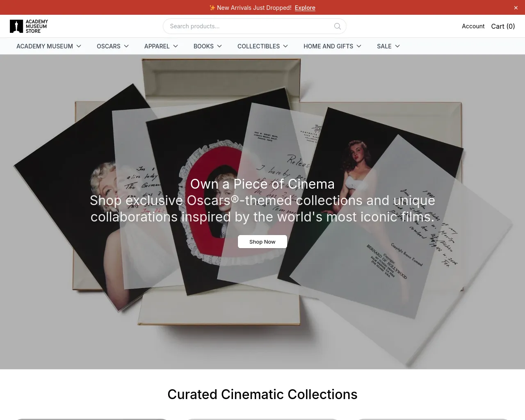Expand the Apparel dropdown arrow
This screenshot has width=525, height=420.
tap(176, 46)
